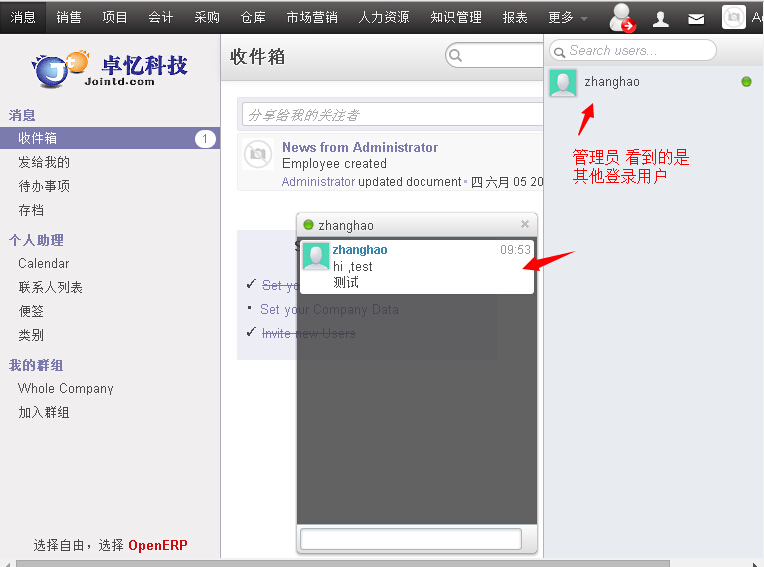The image size is (764, 567).
Task: Click the 分享给我的关注者 share box
Action: pyautogui.click(x=390, y=114)
